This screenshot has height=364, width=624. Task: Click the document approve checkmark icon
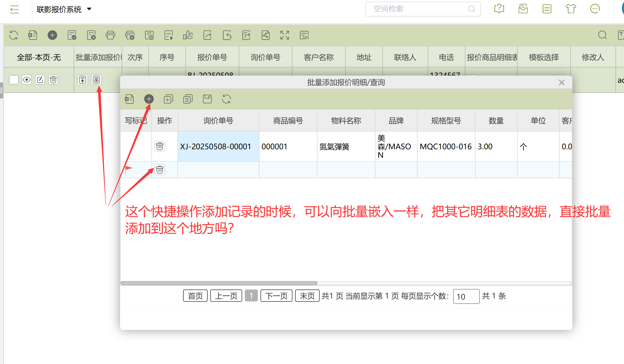point(72,35)
